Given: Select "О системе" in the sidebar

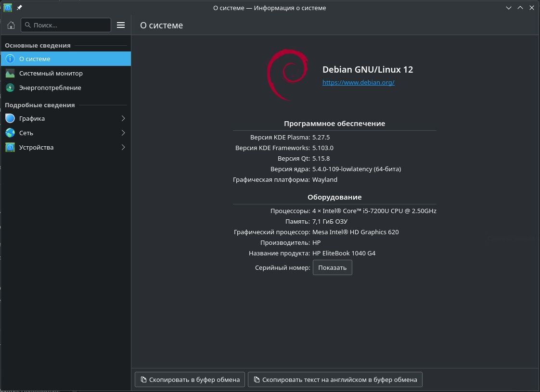Looking at the screenshot, I should (x=66, y=59).
